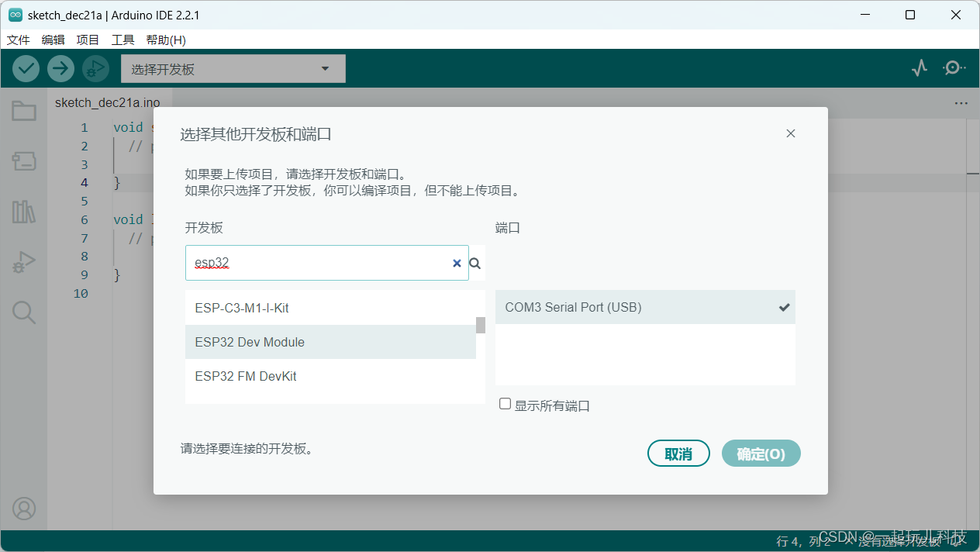Open the Serial Plotter
The height and width of the screenshot is (552, 980).
coord(920,68)
